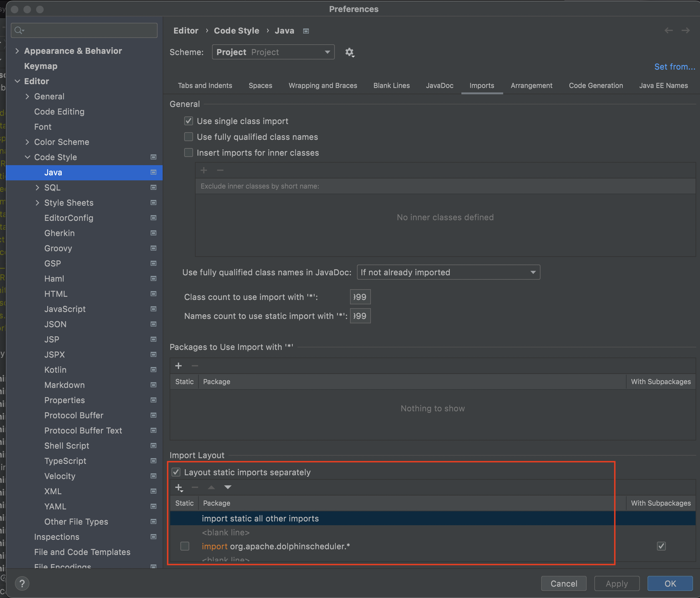Toggle Layout static imports separately checkbox
The image size is (700, 598).
[176, 472]
